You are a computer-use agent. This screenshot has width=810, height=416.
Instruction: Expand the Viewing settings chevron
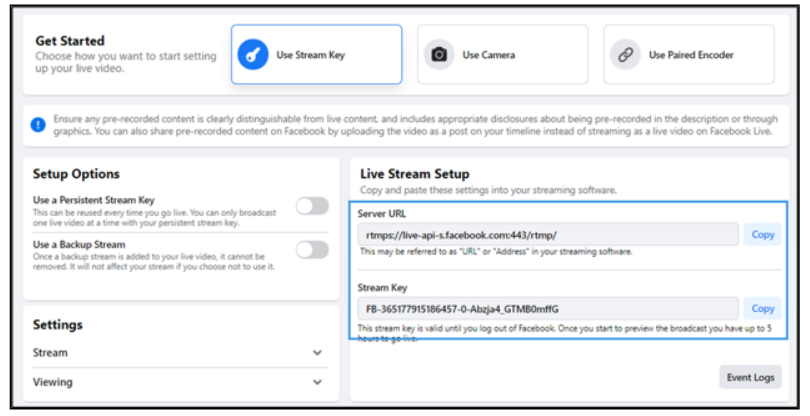(317, 382)
